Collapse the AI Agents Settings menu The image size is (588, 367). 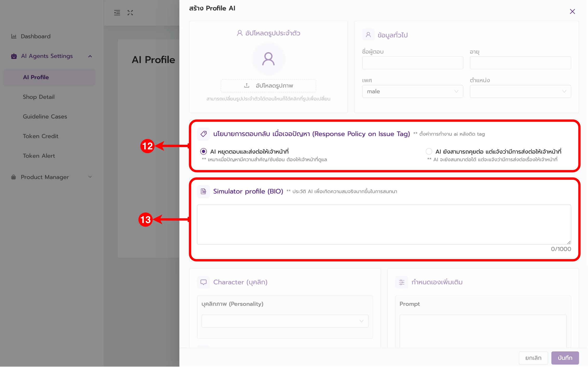point(90,56)
